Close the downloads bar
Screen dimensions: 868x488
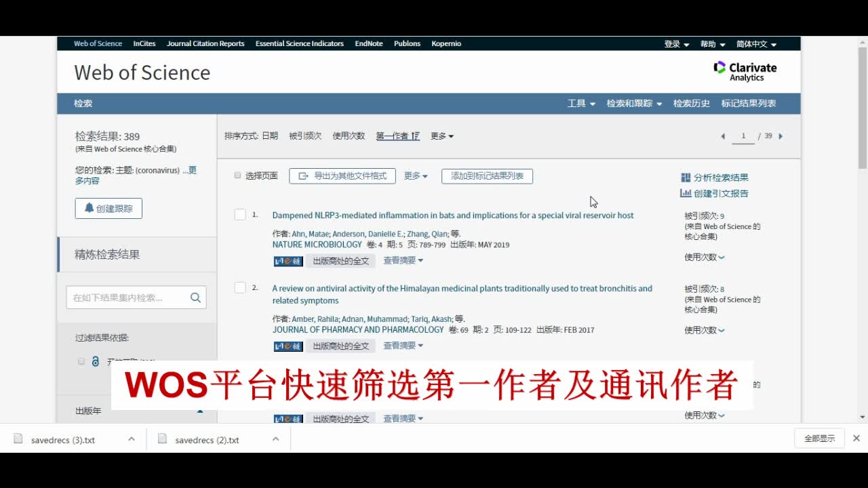(x=856, y=439)
